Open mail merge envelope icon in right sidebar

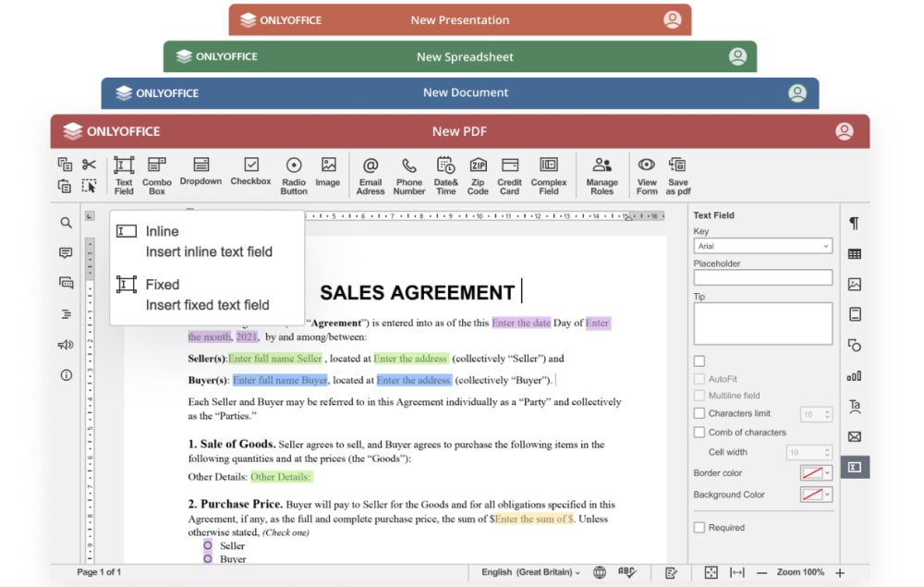855,436
